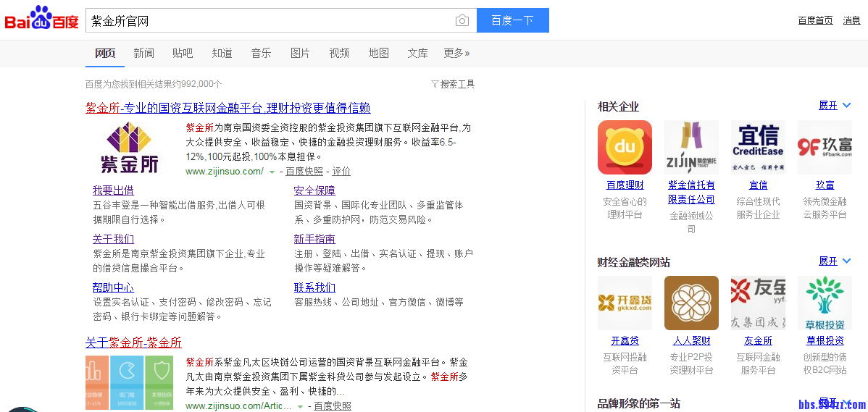Open 百度理财 app icon
The image size is (868, 412).
pos(625,147)
